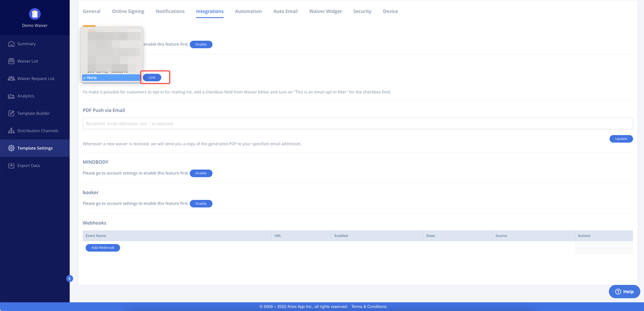The image size is (644, 311).
Task: Click the booker section heading
Action: (91, 192)
